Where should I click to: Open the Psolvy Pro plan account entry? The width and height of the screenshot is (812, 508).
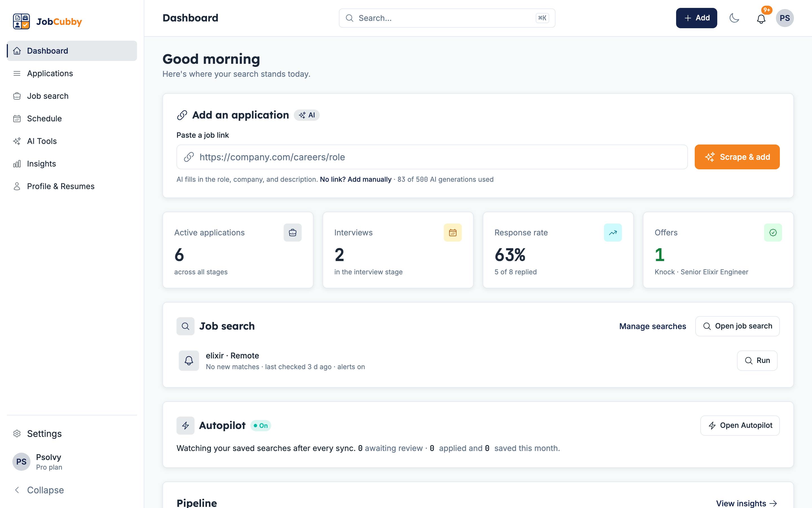pos(72,462)
